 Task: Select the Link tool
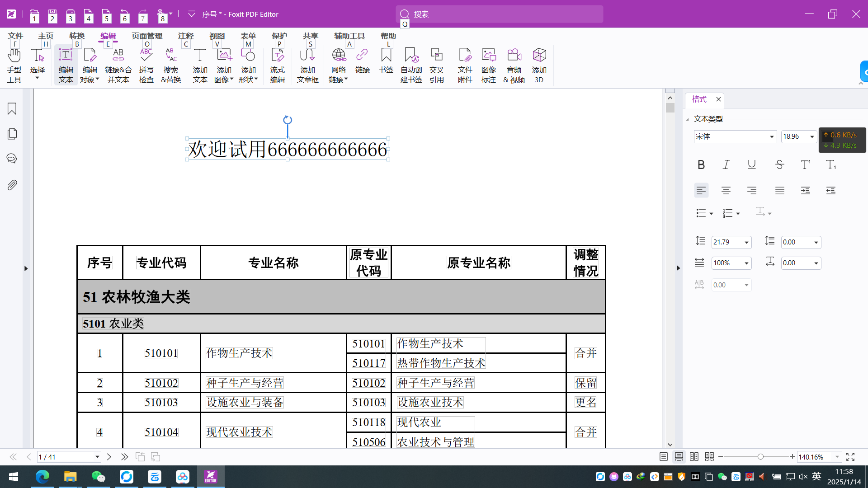coord(362,61)
